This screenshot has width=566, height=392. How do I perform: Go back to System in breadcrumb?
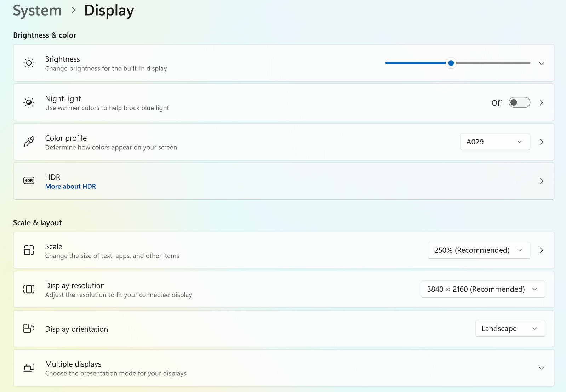pos(37,11)
